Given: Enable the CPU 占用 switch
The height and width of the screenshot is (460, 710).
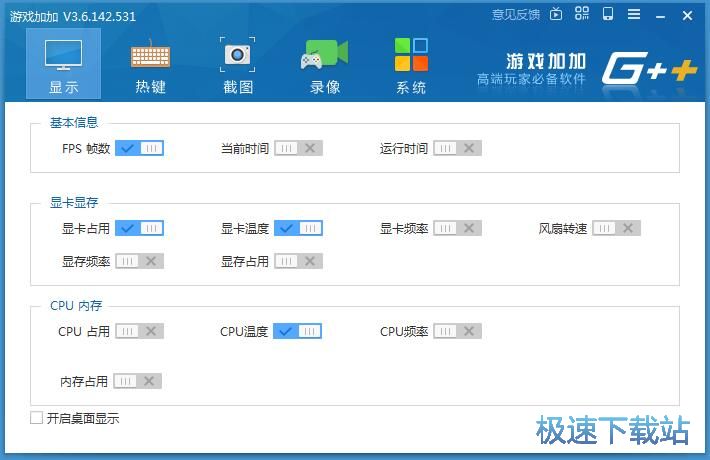Looking at the screenshot, I should pyautogui.click(x=139, y=331).
